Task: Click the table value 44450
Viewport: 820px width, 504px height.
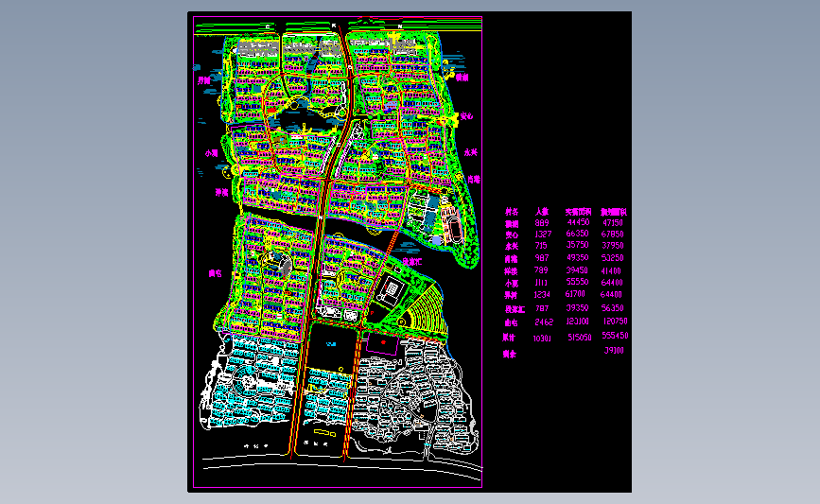Action: pos(578,222)
